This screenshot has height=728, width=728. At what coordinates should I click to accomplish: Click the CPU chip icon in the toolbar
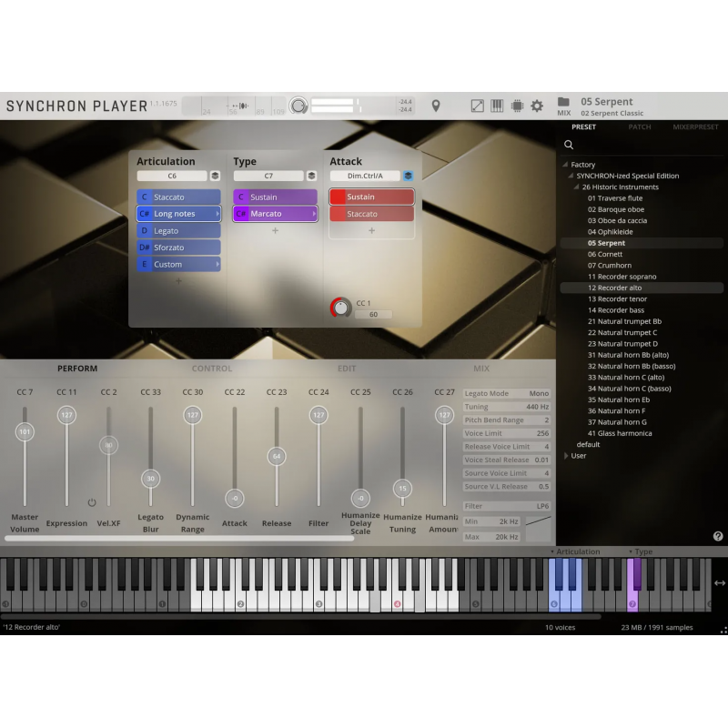517,106
